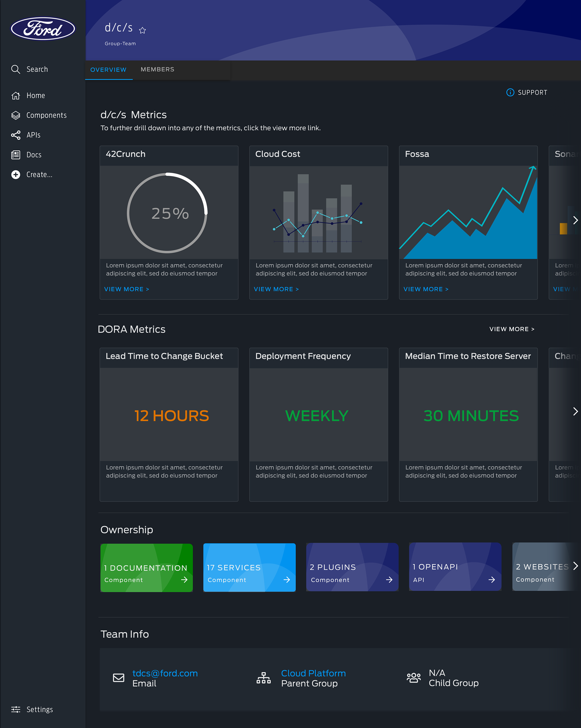Click the APIs share-node icon
The width and height of the screenshot is (581, 728).
coord(15,135)
